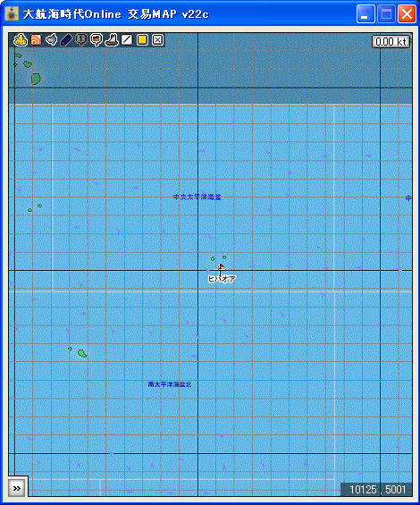Image resolution: width=420 pixels, height=505 pixels.
Task: Click the 南太平洋海盆北 sea area label
Action: click(x=170, y=384)
